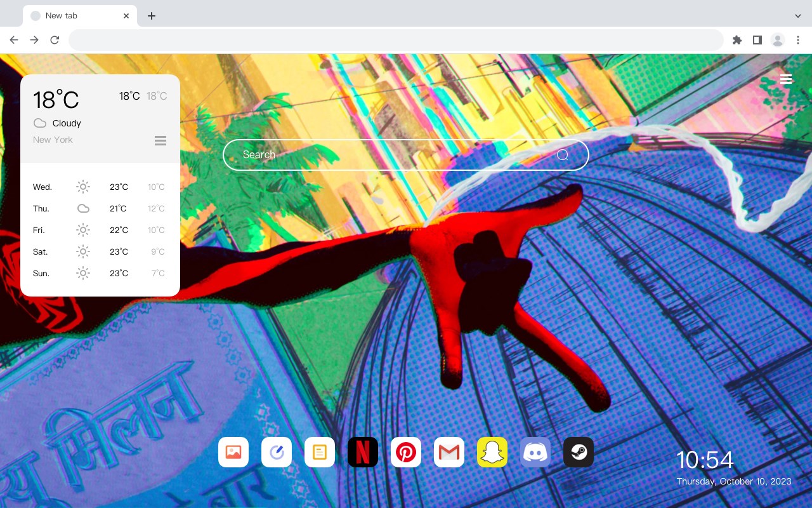Open the weather widget menu icon

pos(160,140)
